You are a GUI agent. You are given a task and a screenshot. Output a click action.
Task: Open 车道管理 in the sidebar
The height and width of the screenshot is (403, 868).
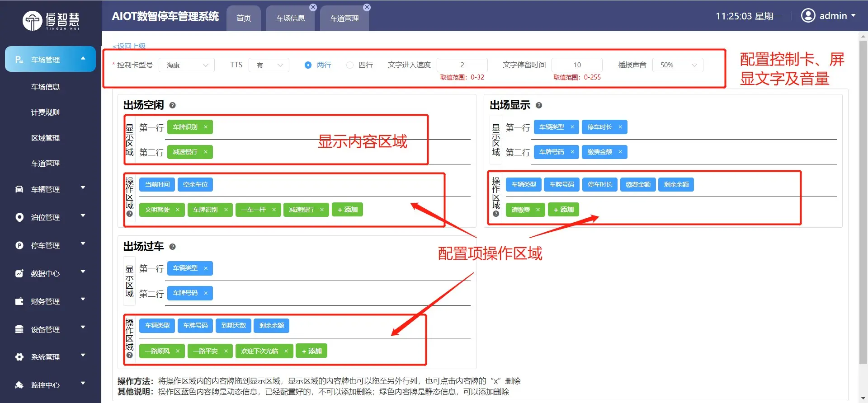[x=45, y=163]
